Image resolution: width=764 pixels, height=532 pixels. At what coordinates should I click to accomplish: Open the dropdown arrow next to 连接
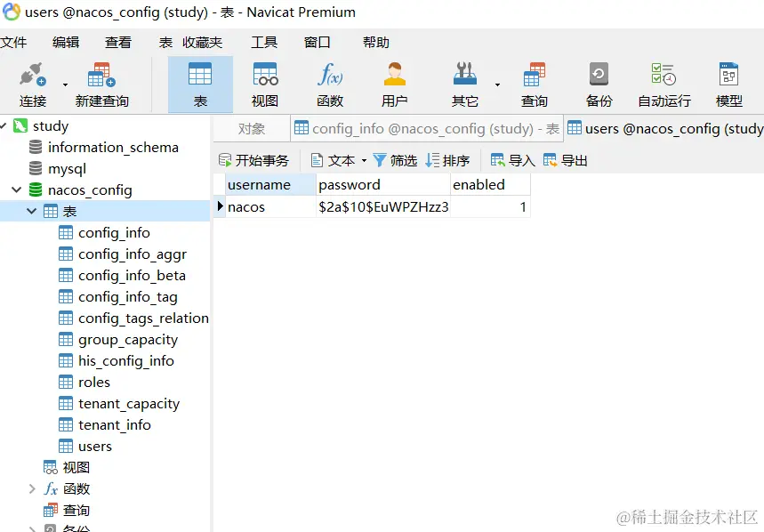click(x=65, y=85)
